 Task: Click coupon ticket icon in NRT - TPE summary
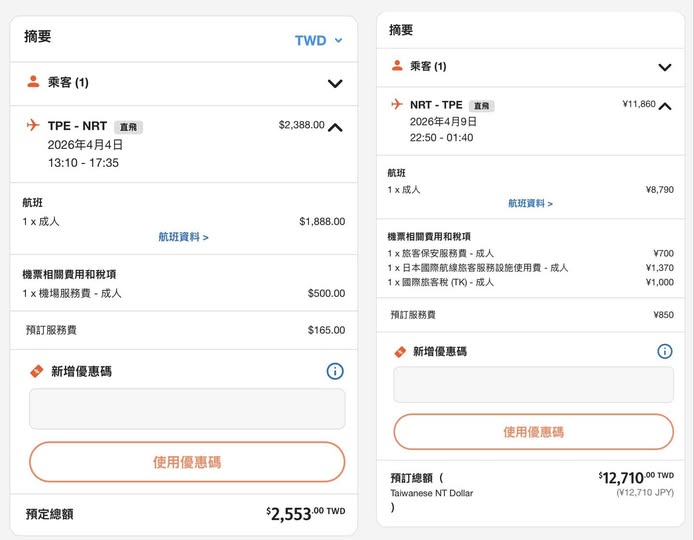click(x=400, y=352)
